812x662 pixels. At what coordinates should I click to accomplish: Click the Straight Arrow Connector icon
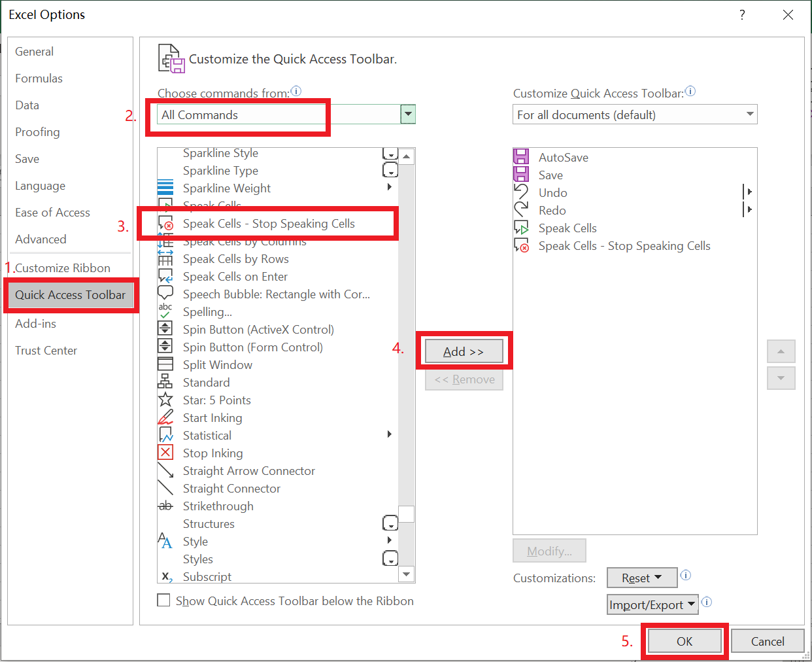(x=165, y=470)
